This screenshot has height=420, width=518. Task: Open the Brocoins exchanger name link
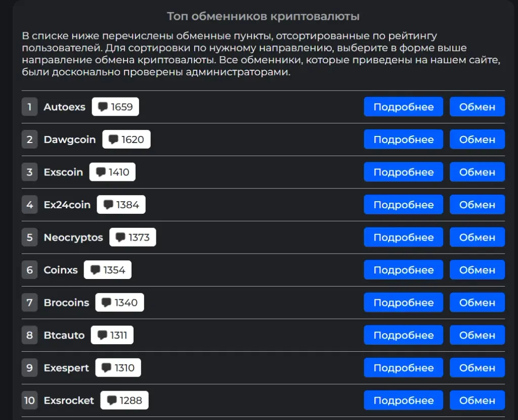[66, 302]
